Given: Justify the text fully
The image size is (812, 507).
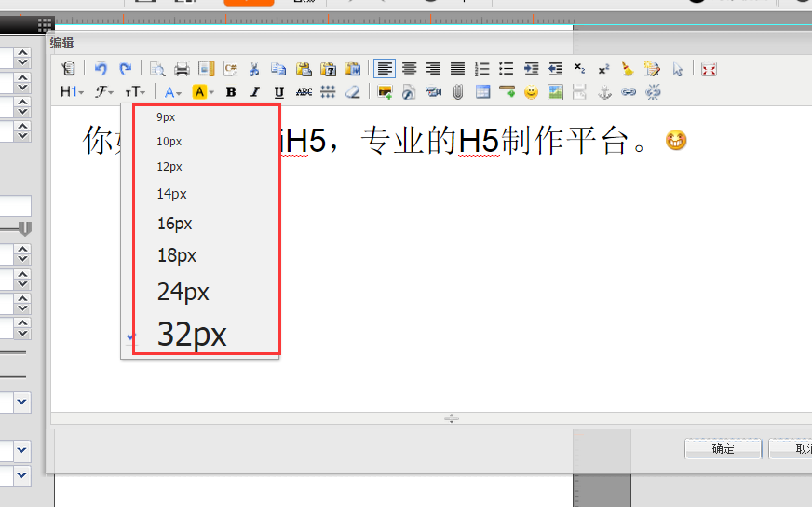Looking at the screenshot, I should pos(458,68).
